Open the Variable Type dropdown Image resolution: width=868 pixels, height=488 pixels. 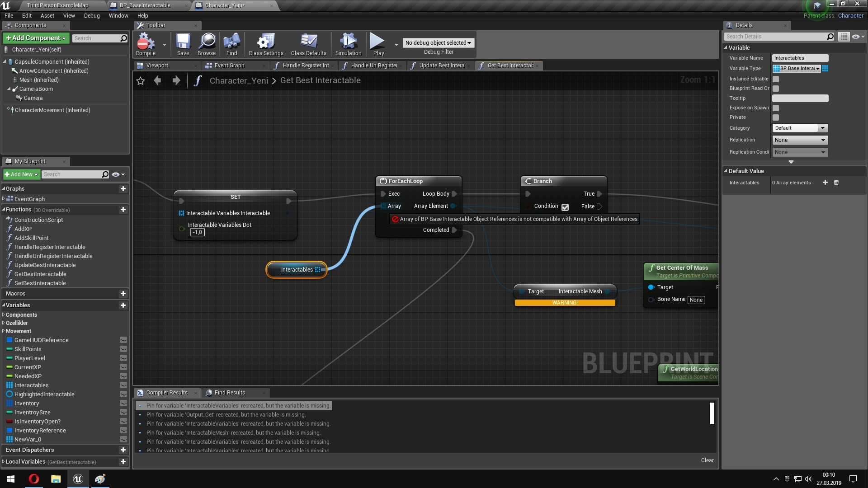pos(797,68)
